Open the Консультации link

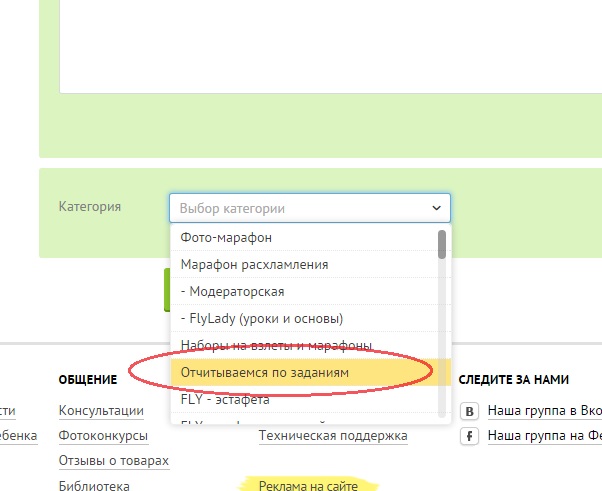tap(101, 411)
